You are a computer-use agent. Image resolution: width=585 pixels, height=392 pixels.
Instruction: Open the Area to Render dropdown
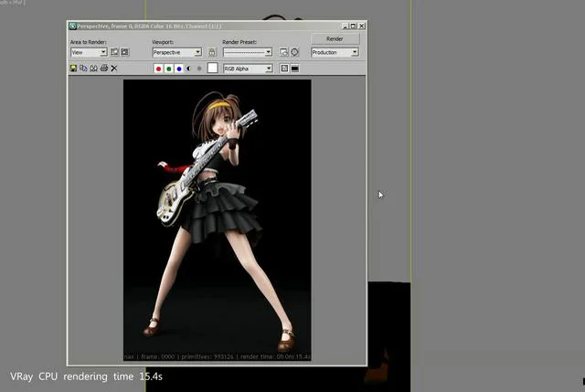coord(89,52)
